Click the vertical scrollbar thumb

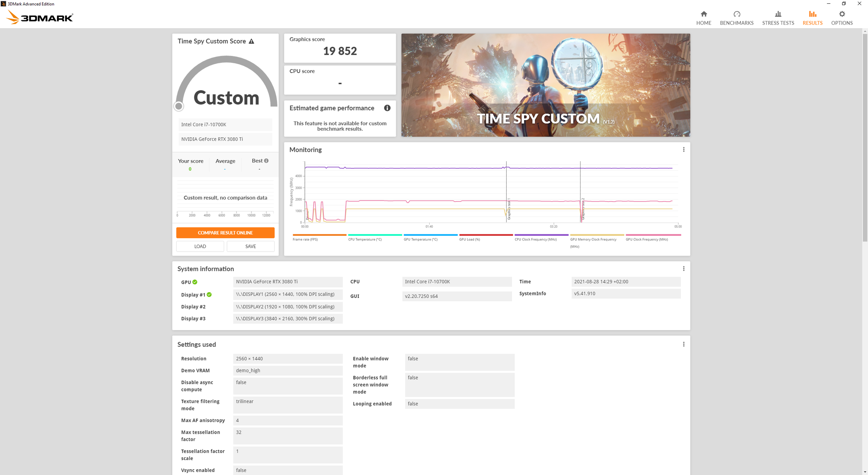[x=865, y=138]
